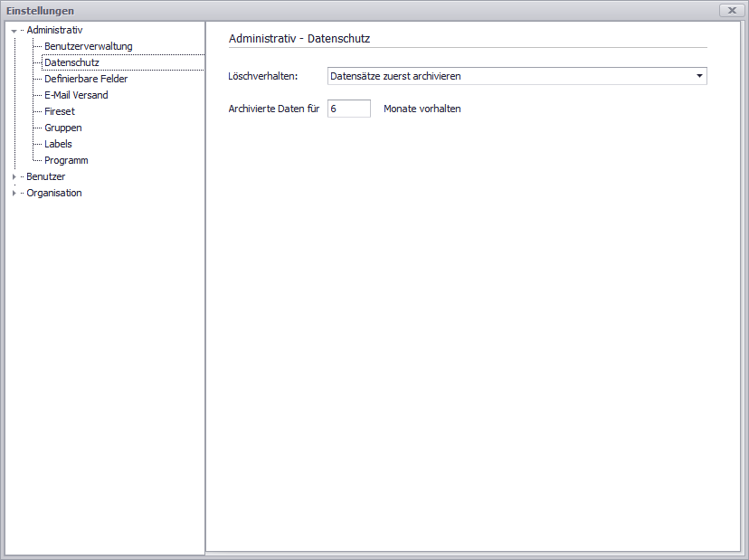Screen dimensions: 749x560
Task: Open the Programm settings entry
Action: (66, 160)
